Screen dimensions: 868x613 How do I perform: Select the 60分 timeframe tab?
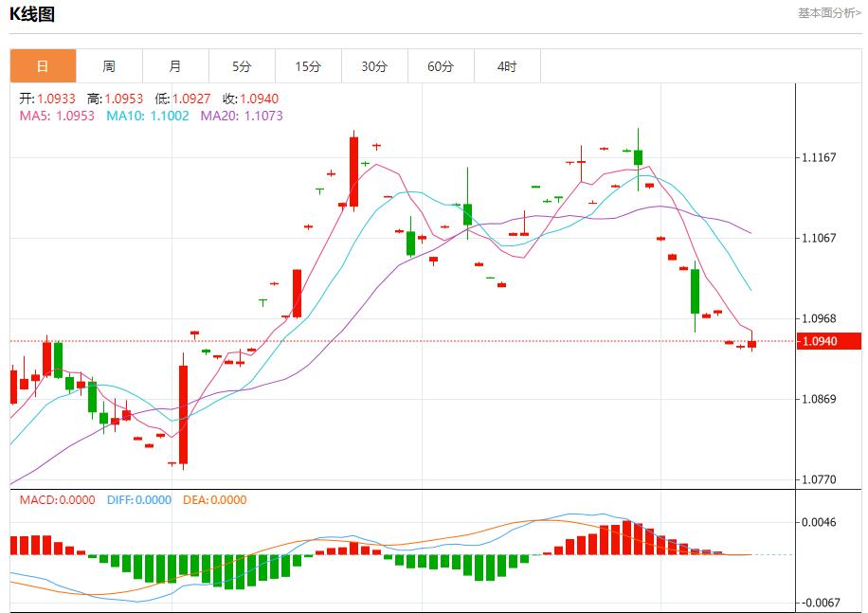(x=441, y=66)
